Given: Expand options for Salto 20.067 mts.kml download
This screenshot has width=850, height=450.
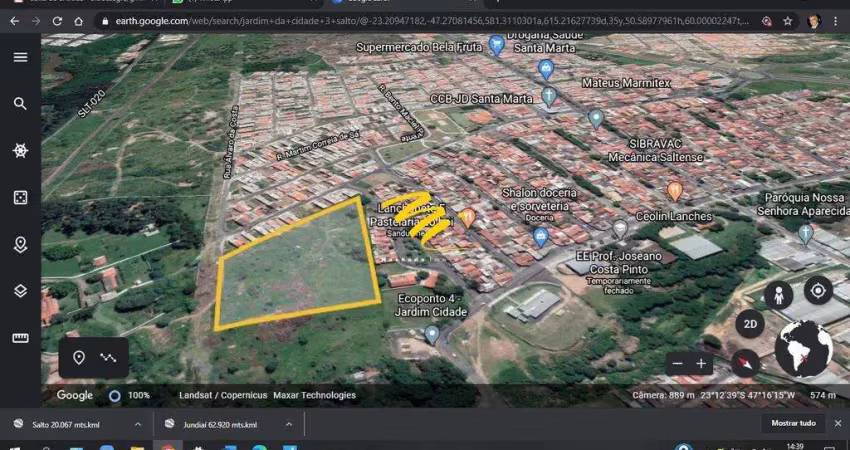Looking at the screenshot, I should 138,425.
